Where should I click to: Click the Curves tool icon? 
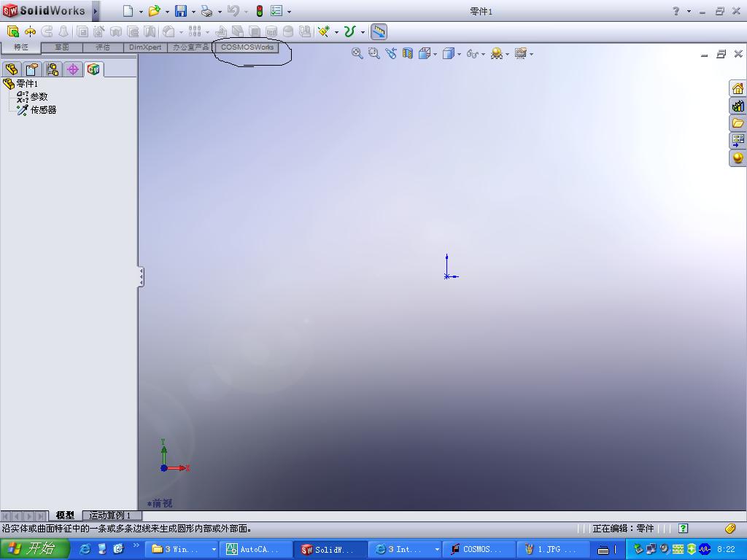(349, 32)
